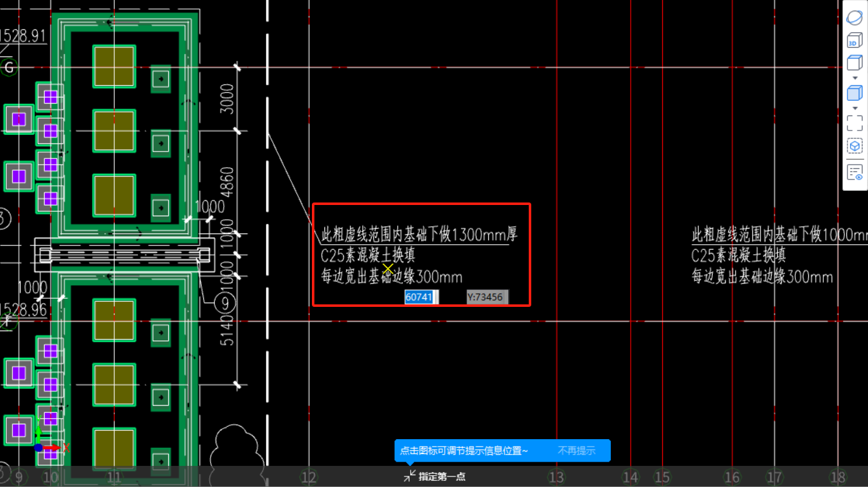This screenshot has height=487, width=868.
Task: Open the display settings list-eye icon
Action: tap(855, 172)
